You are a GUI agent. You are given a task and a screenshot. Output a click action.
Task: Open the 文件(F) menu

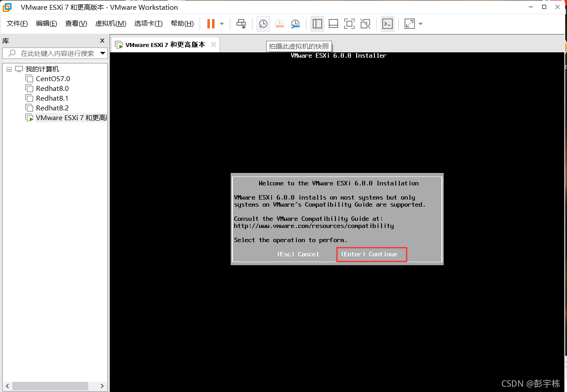click(17, 24)
